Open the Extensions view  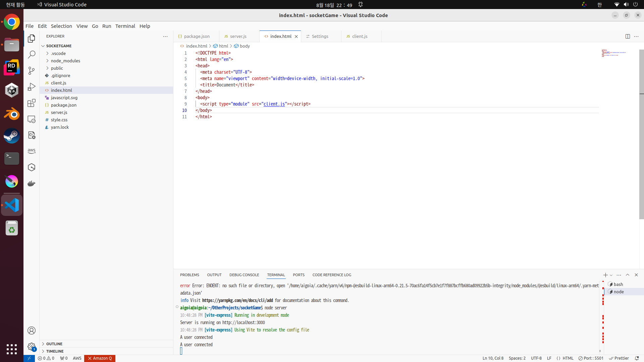coord(32,103)
